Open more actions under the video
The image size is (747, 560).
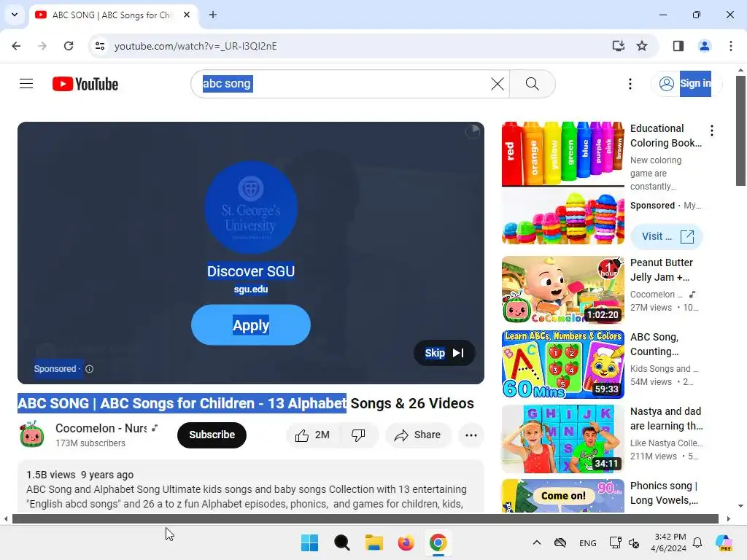(471, 435)
